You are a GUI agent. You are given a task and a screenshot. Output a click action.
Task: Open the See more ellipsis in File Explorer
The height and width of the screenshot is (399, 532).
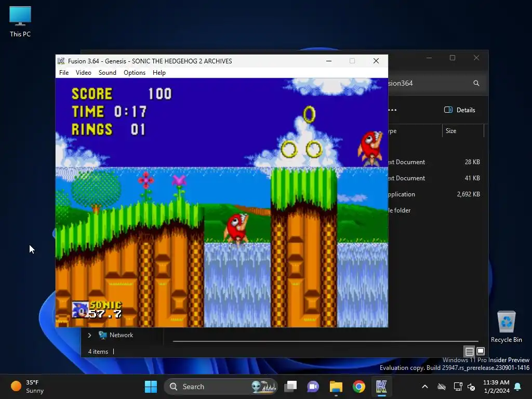click(x=393, y=110)
